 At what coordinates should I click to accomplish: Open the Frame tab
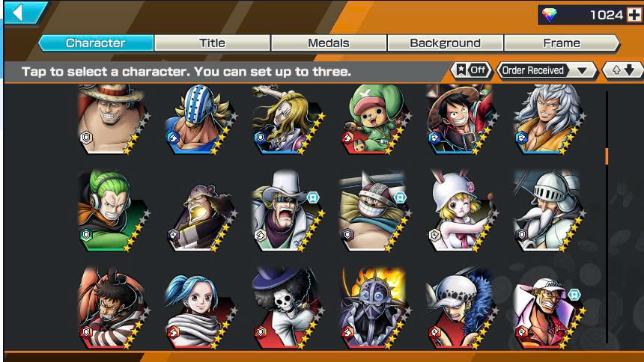pos(562,43)
